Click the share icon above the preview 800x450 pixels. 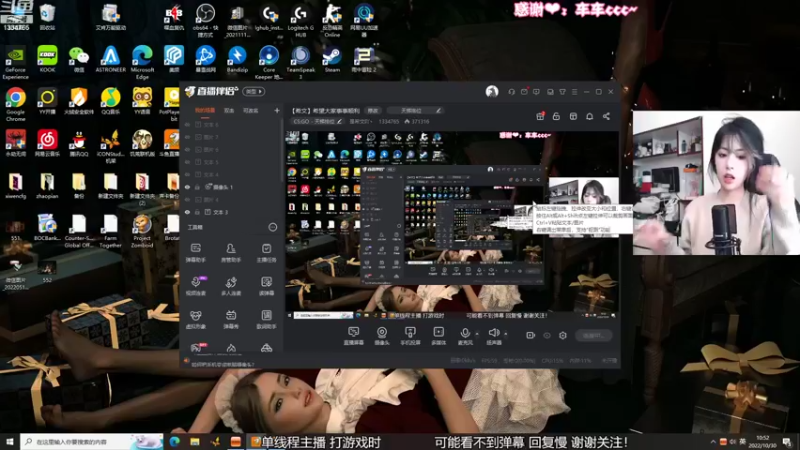pyautogui.click(x=606, y=116)
